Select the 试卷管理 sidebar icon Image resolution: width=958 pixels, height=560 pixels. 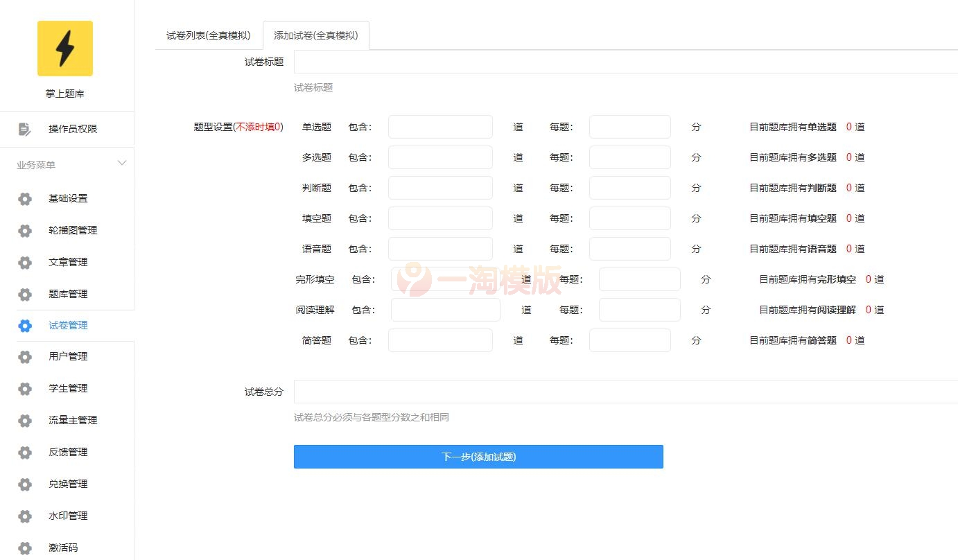pos(25,325)
